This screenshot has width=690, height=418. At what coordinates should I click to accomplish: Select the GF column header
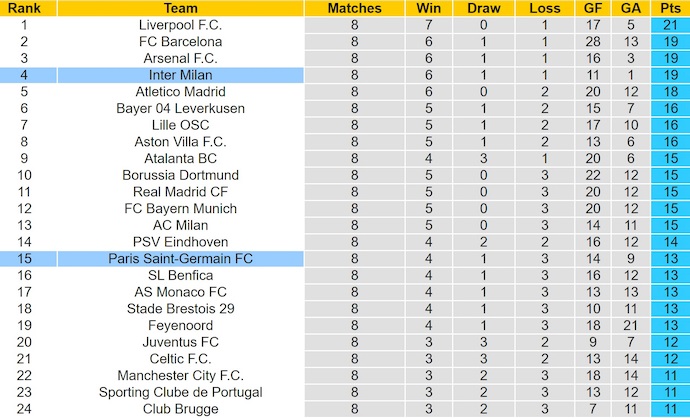[594, 8]
